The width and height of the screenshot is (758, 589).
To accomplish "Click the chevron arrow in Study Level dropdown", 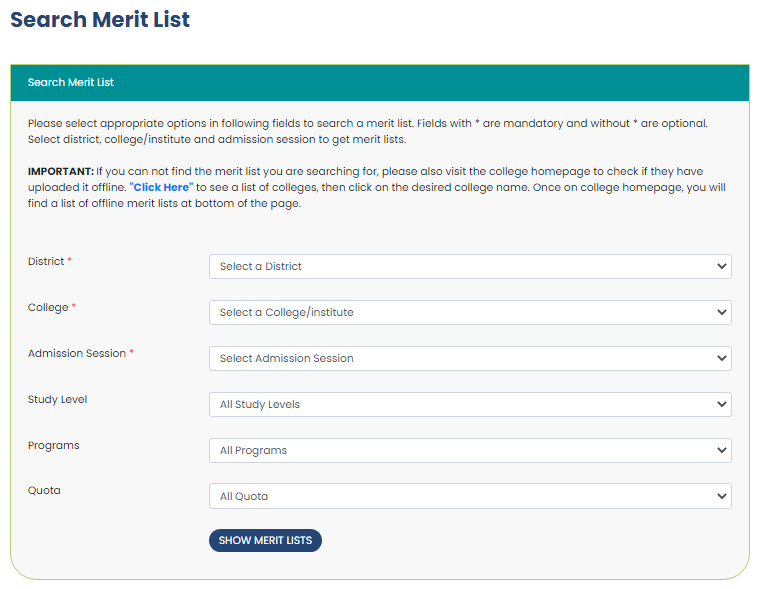I will [722, 405].
